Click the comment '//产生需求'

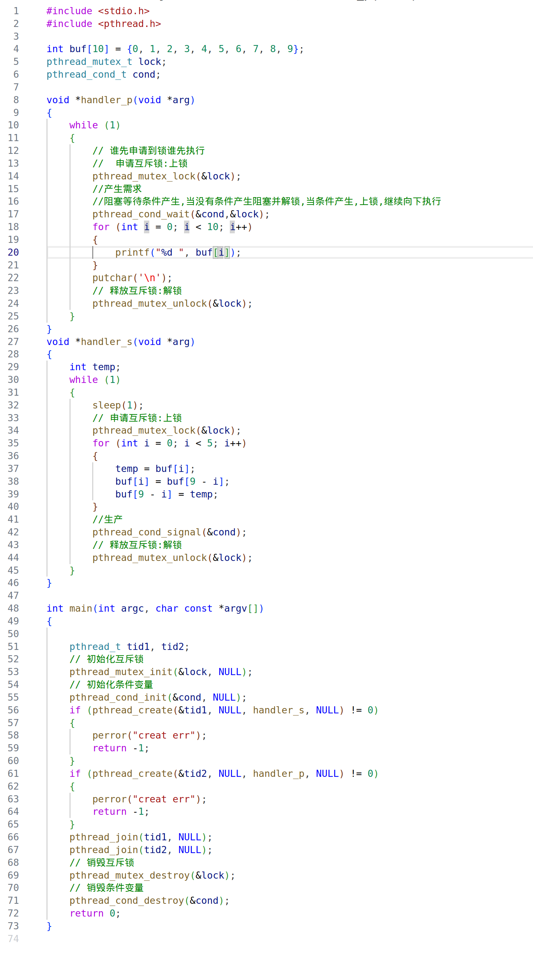[117, 189]
